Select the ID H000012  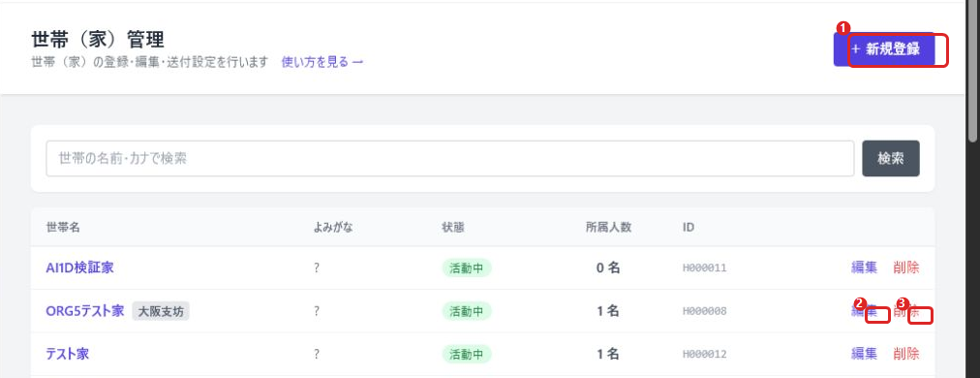(704, 354)
